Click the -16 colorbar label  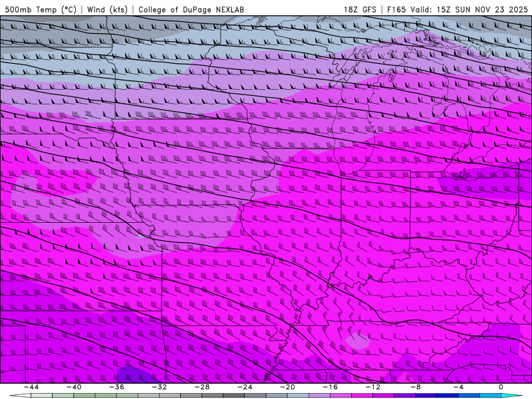click(x=331, y=387)
